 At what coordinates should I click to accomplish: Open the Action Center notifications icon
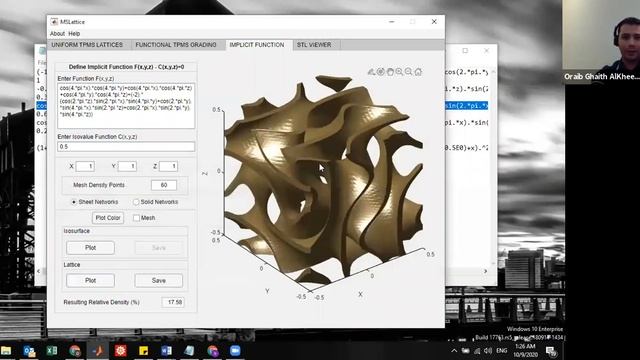tap(551, 351)
